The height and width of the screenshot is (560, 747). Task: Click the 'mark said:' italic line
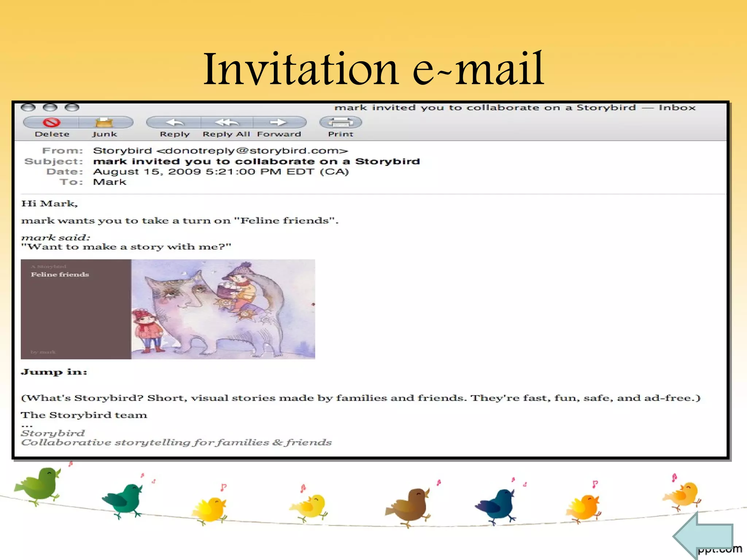tap(55, 238)
